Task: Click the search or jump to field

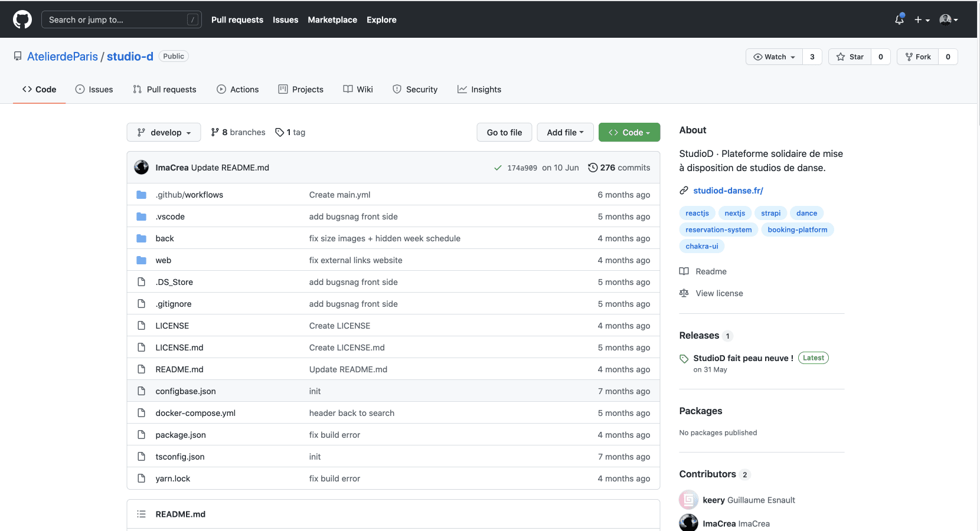Action: pyautogui.click(x=121, y=19)
